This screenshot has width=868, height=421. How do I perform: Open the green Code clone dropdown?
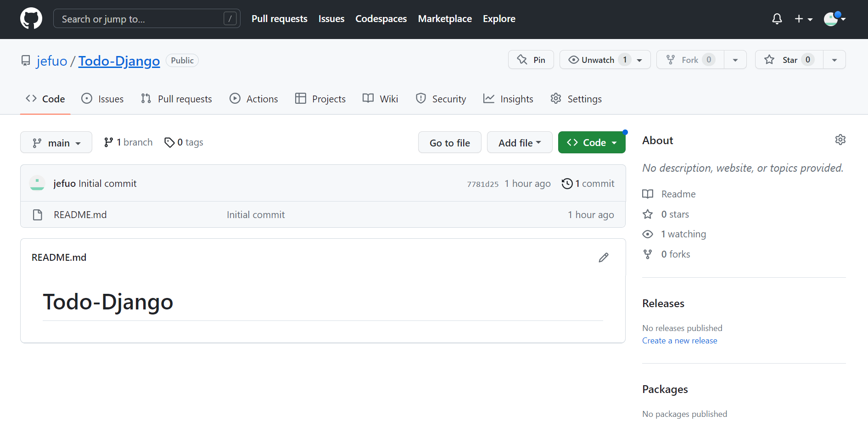(x=592, y=143)
